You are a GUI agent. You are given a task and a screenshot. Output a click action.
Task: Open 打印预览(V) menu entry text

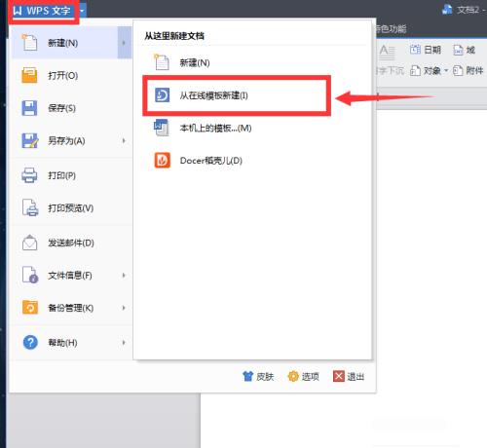click(71, 207)
